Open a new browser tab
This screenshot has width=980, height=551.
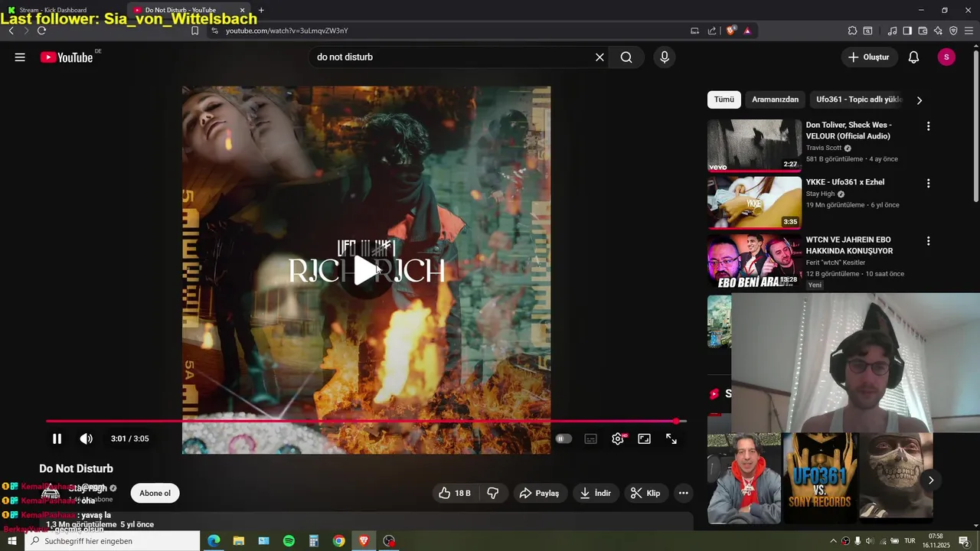point(261,10)
